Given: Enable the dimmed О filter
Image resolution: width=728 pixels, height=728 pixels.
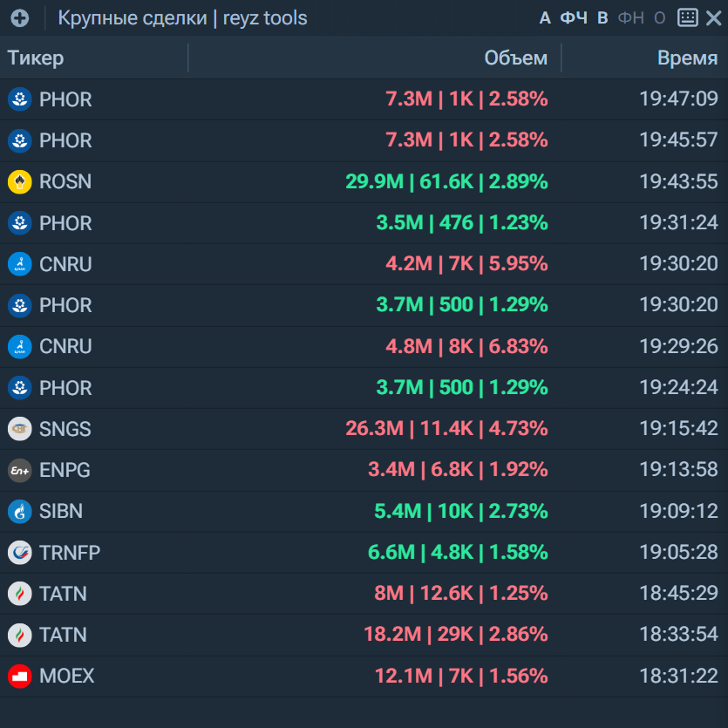Looking at the screenshot, I should pyautogui.click(x=660, y=18).
